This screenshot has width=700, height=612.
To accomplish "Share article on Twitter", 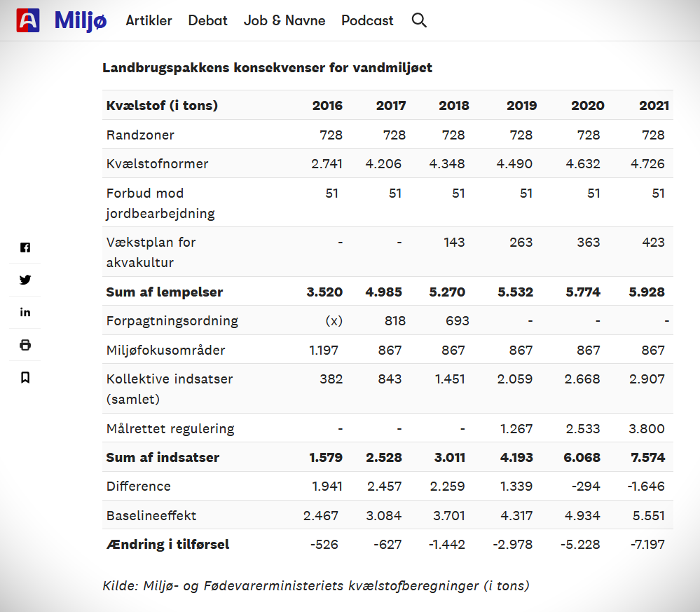I will (x=25, y=280).
